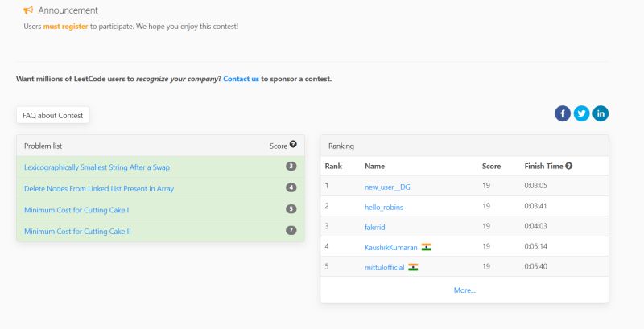Image resolution: width=644 pixels, height=329 pixels.
Task: Share contest on Facebook icon
Action: 563,113
